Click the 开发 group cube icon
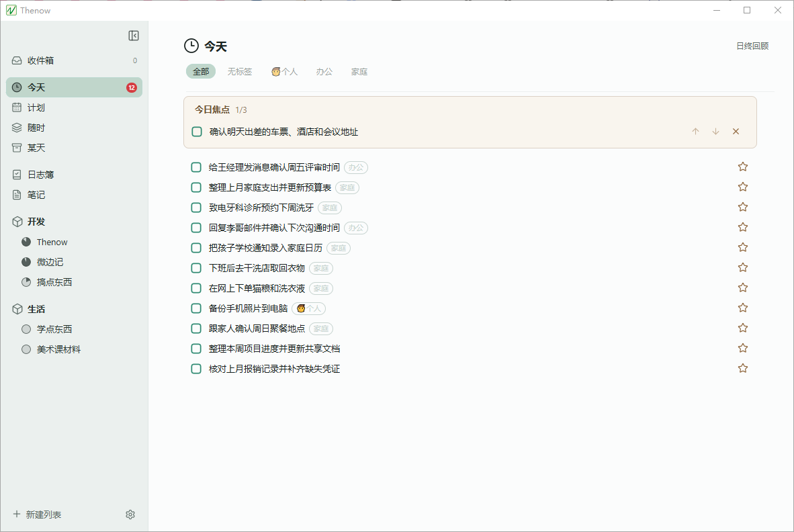The width and height of the screenshot is (794, 532). pos(17,222)
